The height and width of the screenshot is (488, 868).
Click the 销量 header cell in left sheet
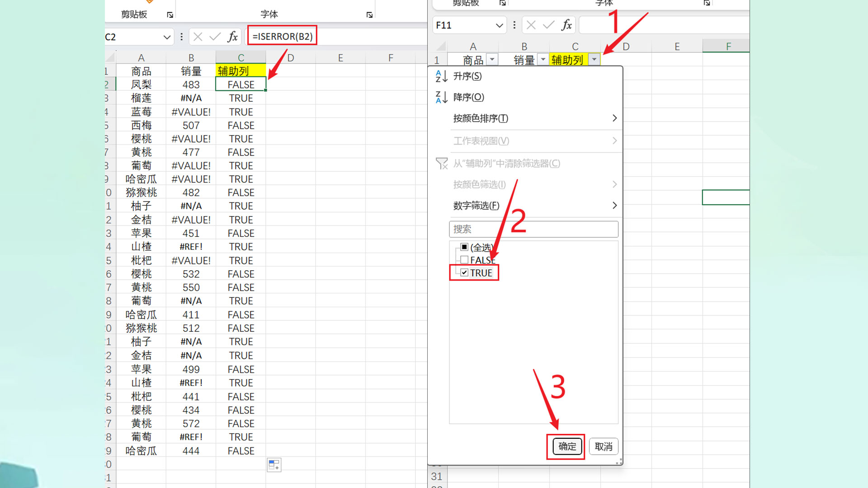click(x=191, y=71)
